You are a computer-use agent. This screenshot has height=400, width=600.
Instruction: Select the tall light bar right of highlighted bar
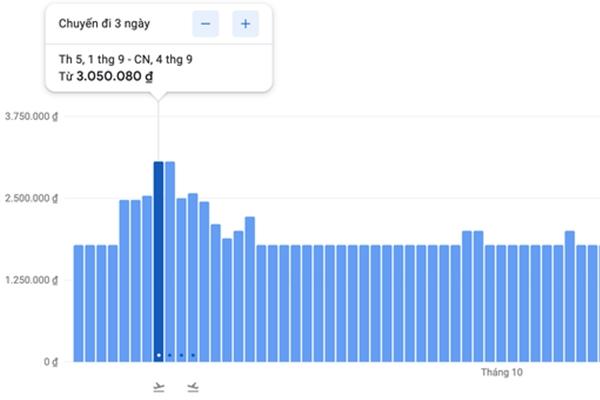pos(170,260)
